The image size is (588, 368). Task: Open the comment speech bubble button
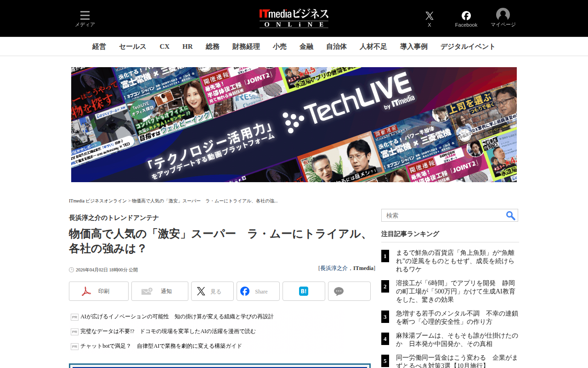349,291
